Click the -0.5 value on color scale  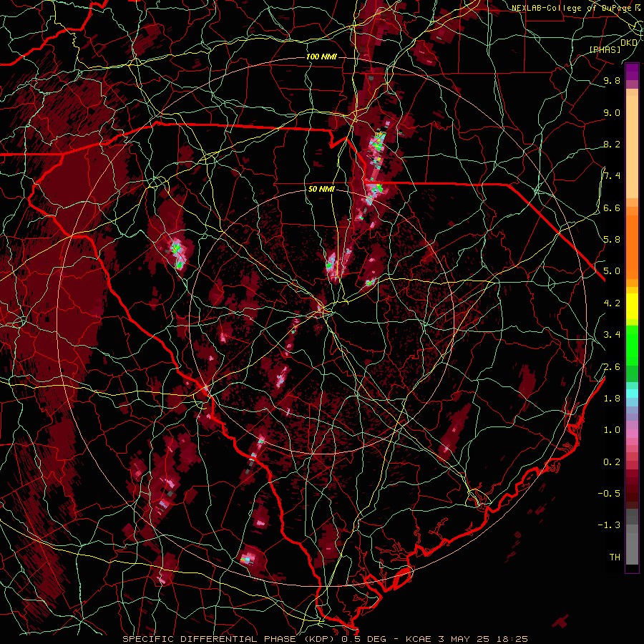pos(609,494)
